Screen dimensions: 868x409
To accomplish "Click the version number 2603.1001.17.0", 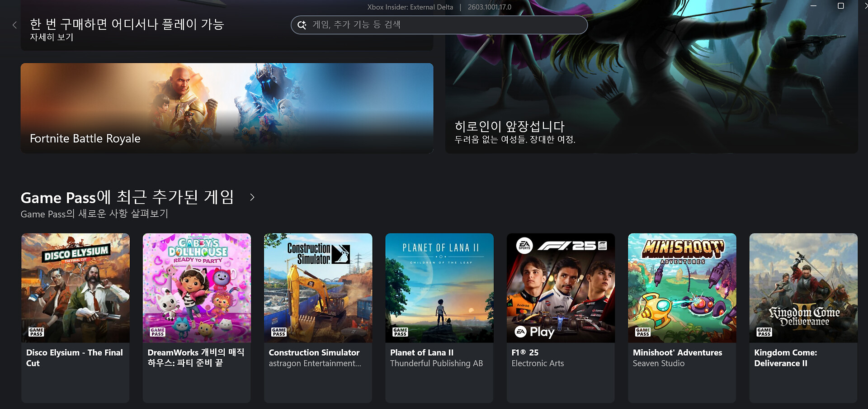I will pyautogui.click(x=490, y=7).
